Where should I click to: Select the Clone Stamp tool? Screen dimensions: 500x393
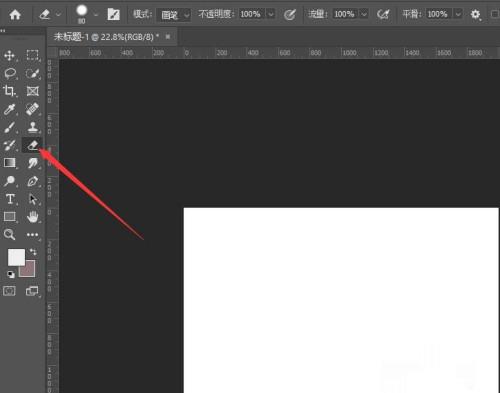(x=32, y=127)
